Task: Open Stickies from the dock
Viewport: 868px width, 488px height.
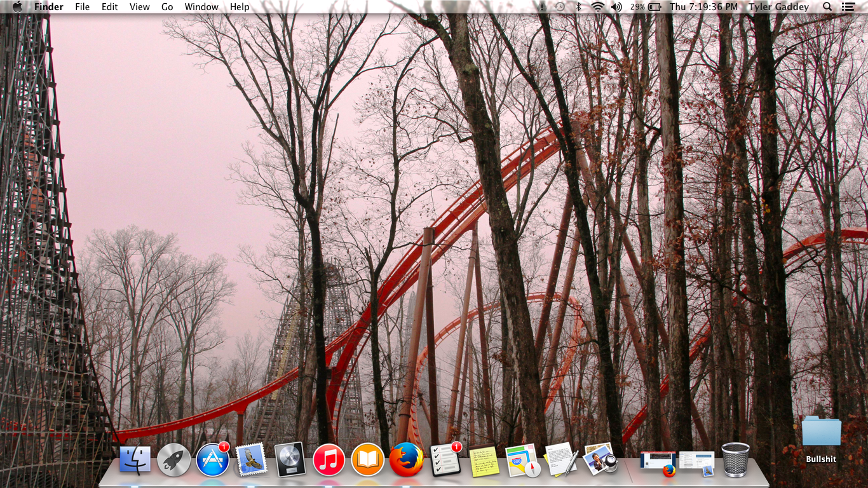Action: [x=484, y=461]
